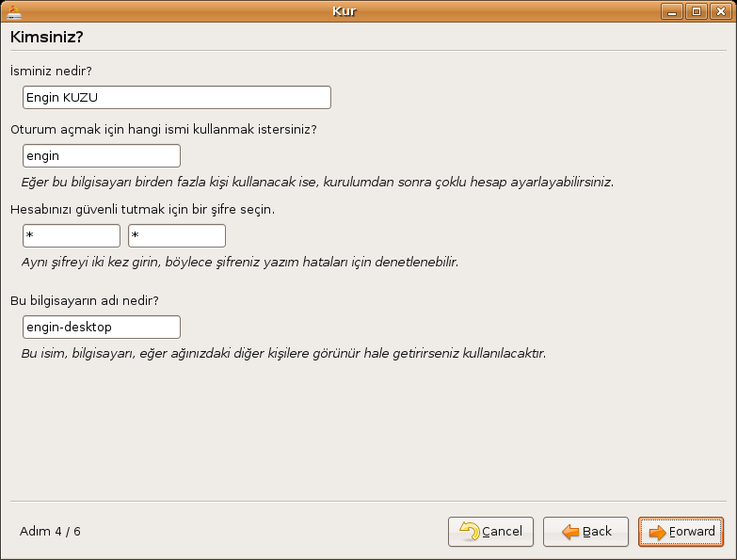737x560 pixels.
Task: Click the 'Adım 4 / 6' step indicator
Action: [x=50, y=532]
